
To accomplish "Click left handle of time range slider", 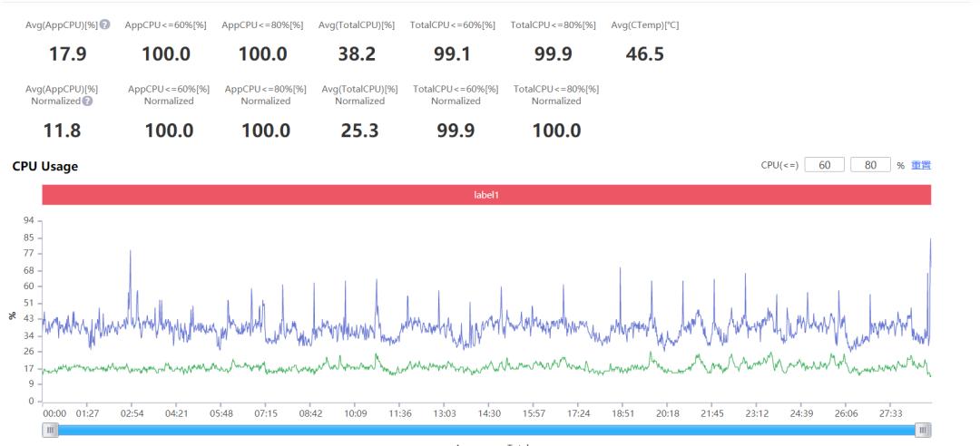I will click(x=51, y=430).
